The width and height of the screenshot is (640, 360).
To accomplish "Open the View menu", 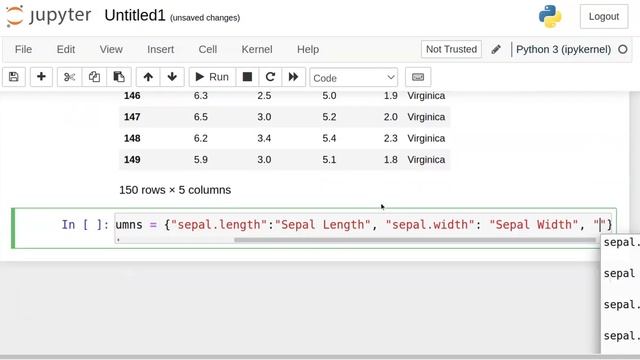I will click(111, 49).
